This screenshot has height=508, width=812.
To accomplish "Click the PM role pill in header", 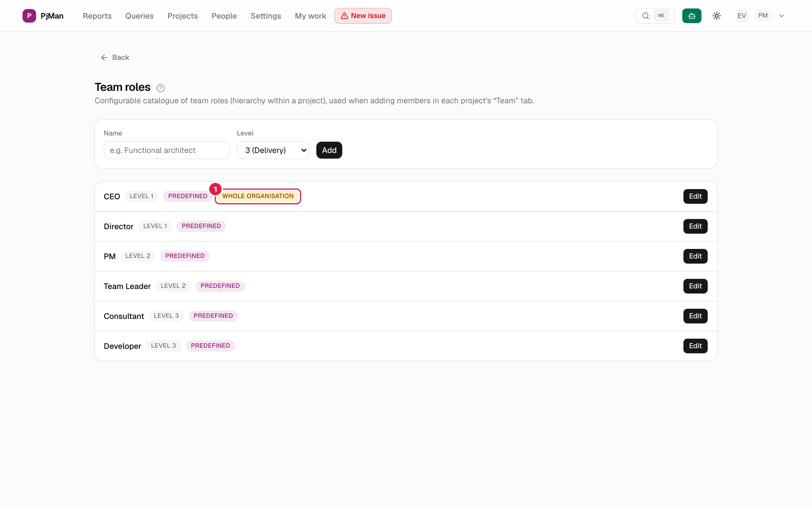I will click(x=763, y=16).
